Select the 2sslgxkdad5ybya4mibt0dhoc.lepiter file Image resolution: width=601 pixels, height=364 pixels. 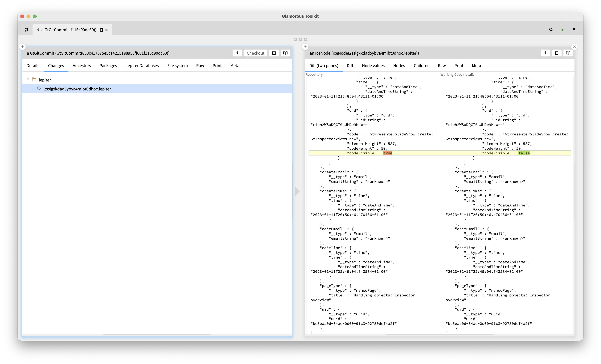tap(77, 89)
